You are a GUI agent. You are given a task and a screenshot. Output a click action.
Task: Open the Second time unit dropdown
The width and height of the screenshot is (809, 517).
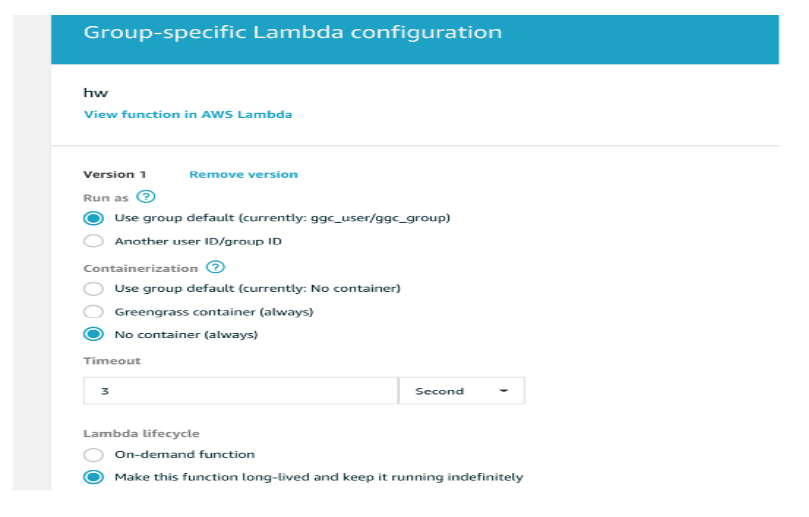pos(462,391)
